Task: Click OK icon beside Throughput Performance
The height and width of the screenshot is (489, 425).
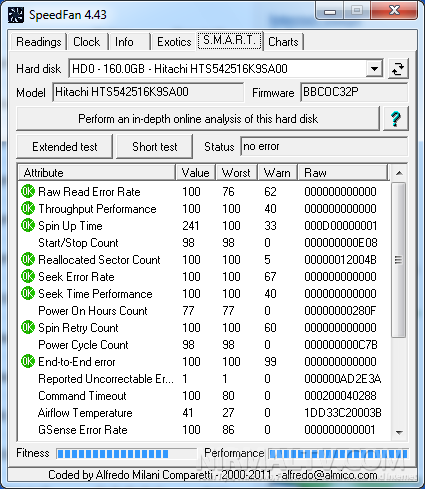Action: pos(28,209)
